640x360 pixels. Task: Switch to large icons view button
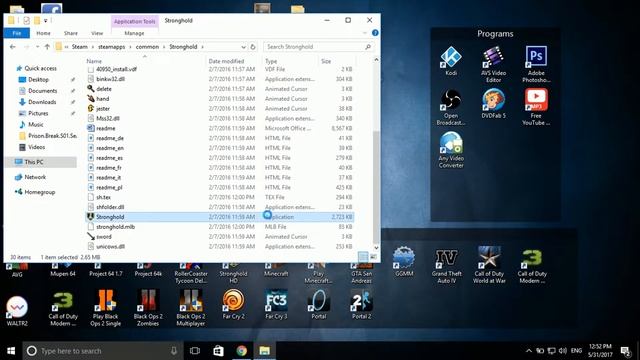pos(373,257)
